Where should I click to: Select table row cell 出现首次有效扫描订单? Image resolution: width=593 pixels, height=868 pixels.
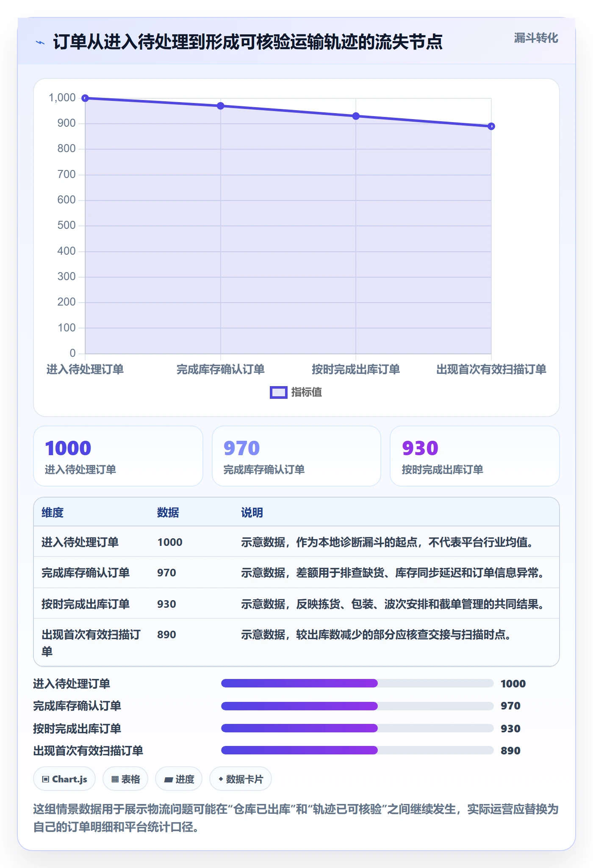[91, 643]
